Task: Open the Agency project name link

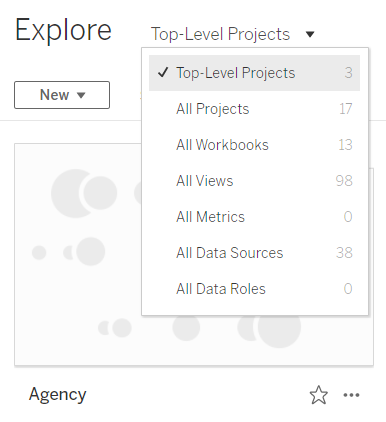Action: pyautogui.click(x=58, y=395)
